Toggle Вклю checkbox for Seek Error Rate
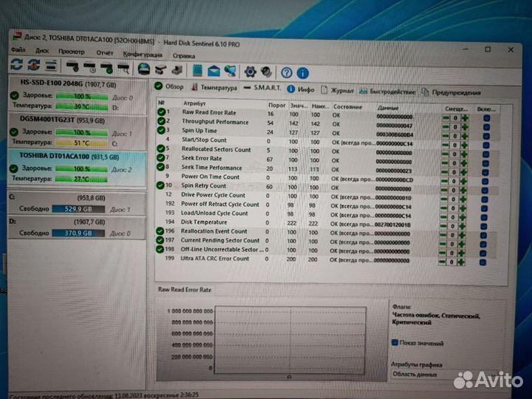Image resolution: width=532 pixels, height=399 pixels. (x=486, y=163)
